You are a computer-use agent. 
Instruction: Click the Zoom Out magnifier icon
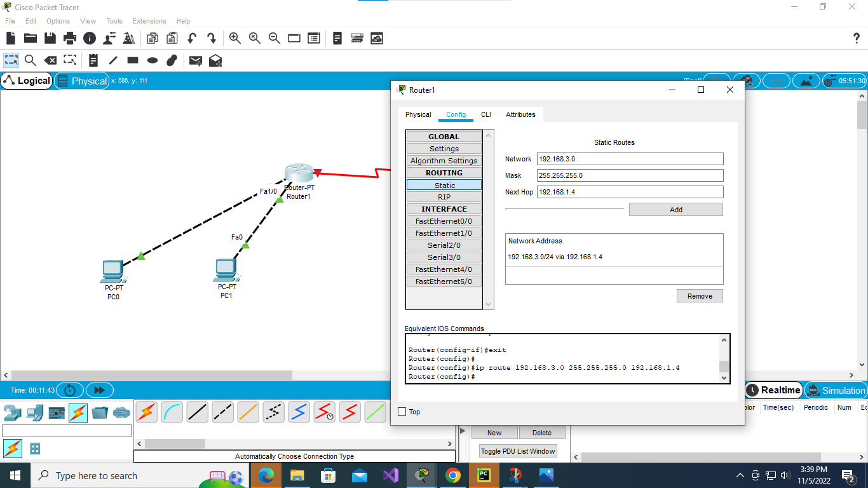coord(275,38)
